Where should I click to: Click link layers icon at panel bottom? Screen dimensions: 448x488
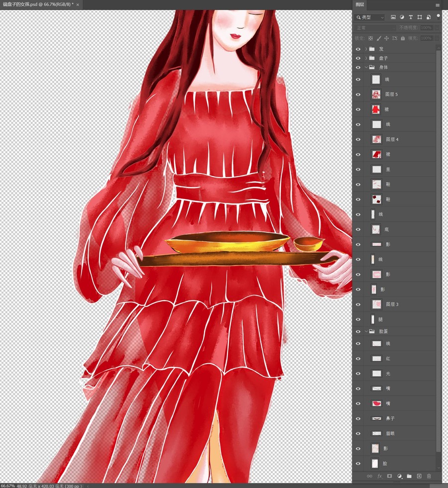tap(369, 476)
